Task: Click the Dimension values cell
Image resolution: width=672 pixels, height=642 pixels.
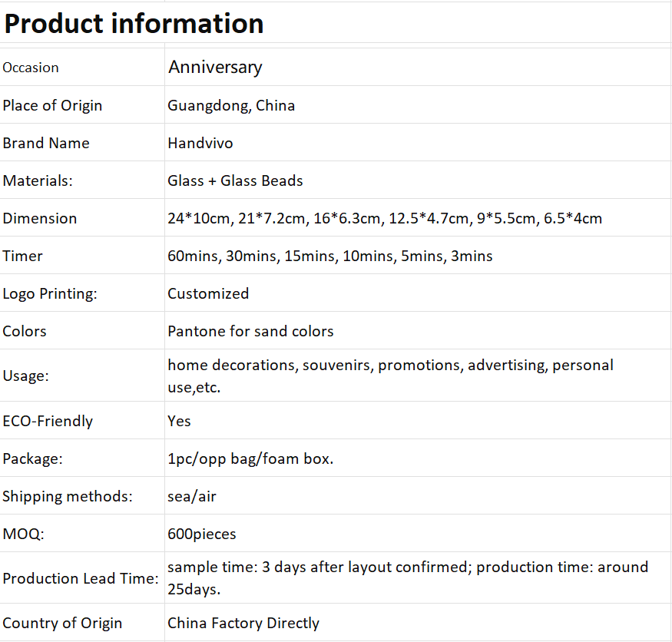Action: (418, 218)
